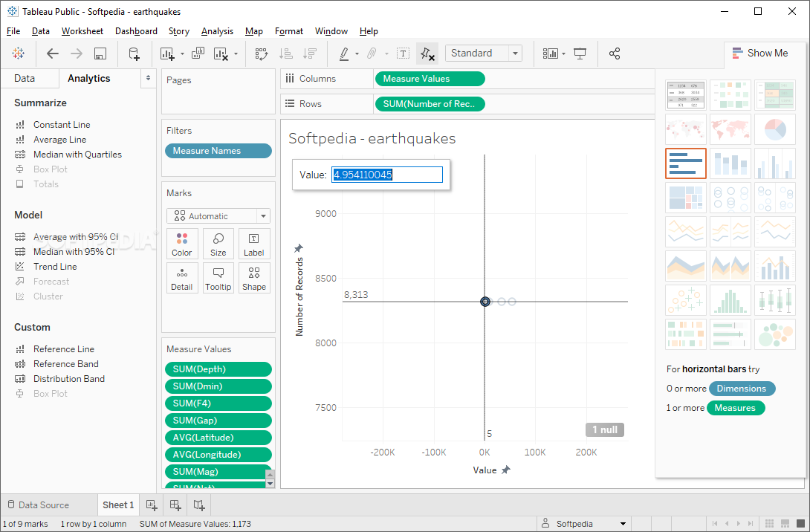The height and width of the screenshot is (532, 810).
Task: Click the New Worksheet toolbar icon
Action: [x=167, y=53]
